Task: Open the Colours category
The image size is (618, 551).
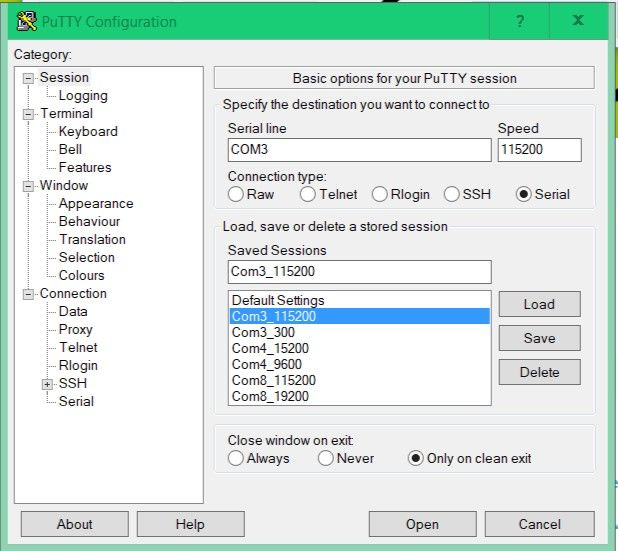Action: pyautogui.click(x=82, y=276)
